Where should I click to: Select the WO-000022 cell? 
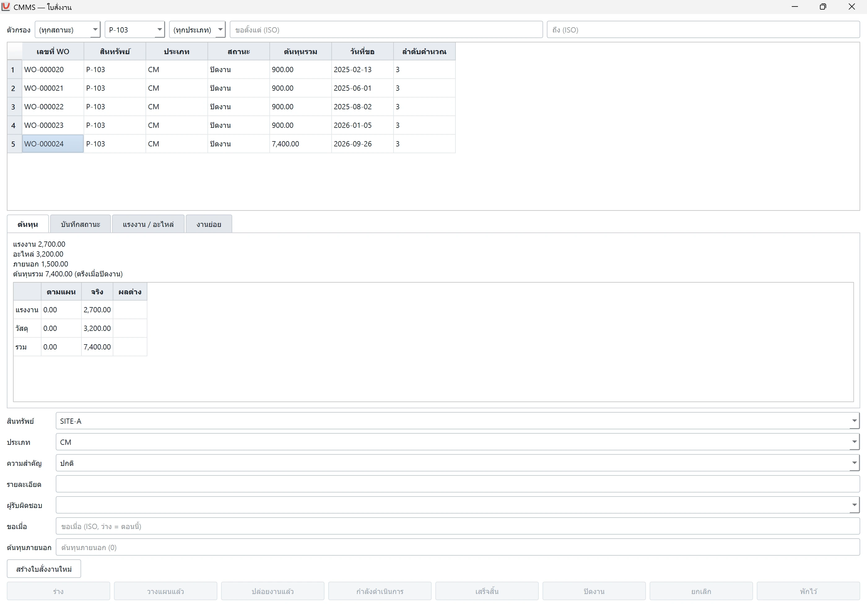pyautogui.click(x=53, y=106)
